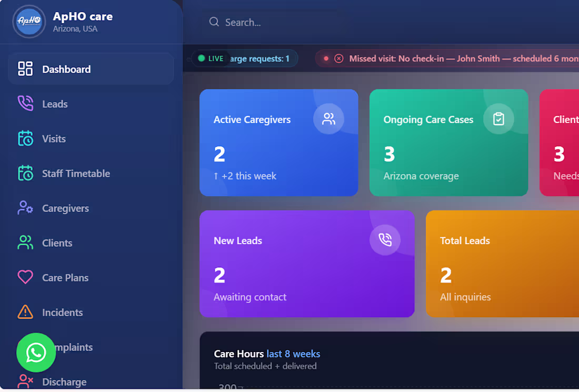Select the Dashboard grid icon
The width and height of the screenshot is (579, 392).
(x=25, y=68)
